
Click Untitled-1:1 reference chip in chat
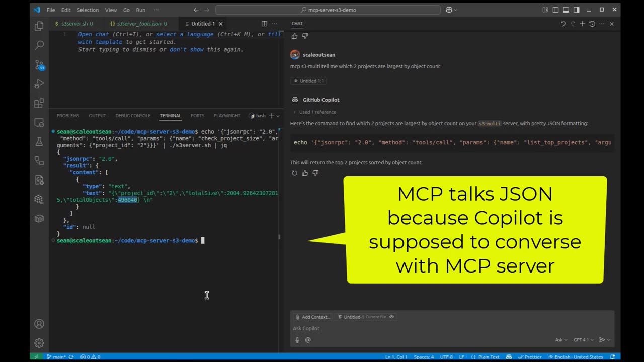308,81
